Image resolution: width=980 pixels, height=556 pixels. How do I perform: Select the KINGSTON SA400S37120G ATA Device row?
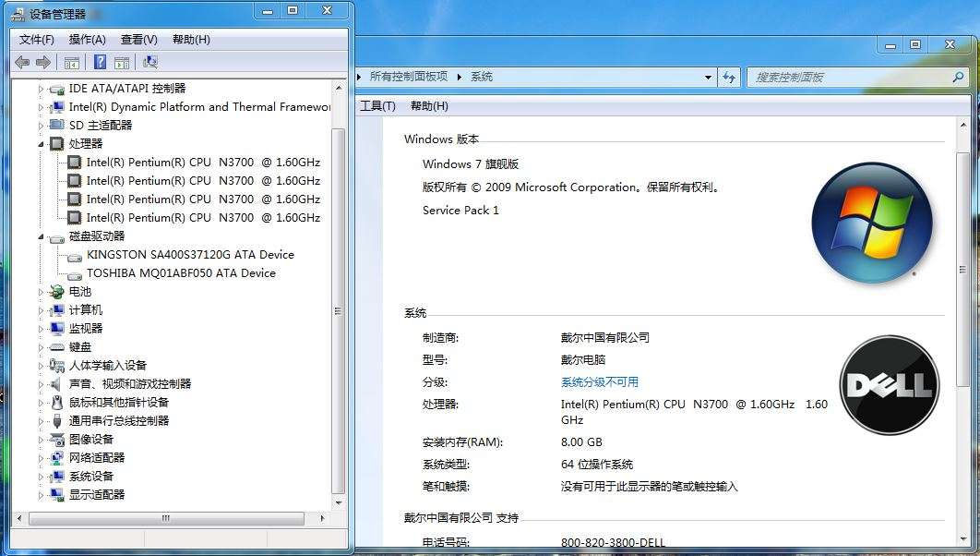[190, 255]
